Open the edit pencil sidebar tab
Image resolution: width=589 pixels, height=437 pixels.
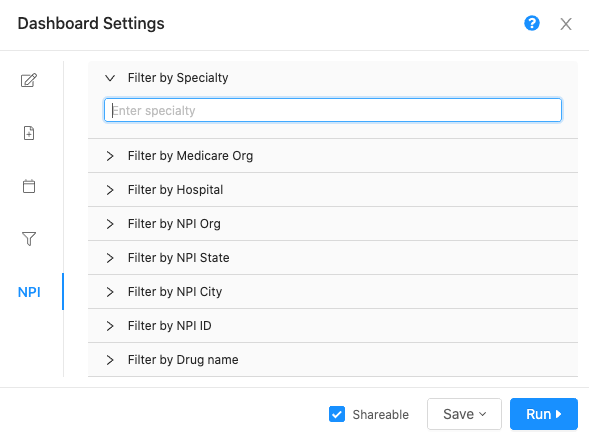pos(29,80)
